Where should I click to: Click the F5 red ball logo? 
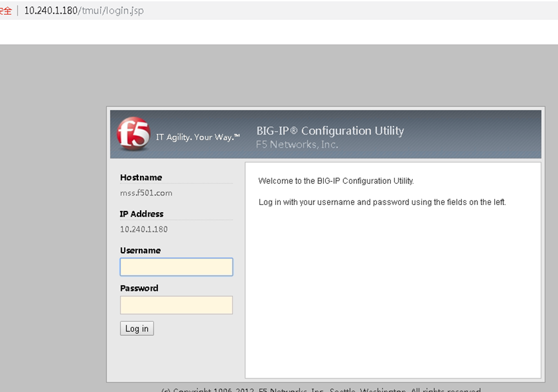[134, 133]
